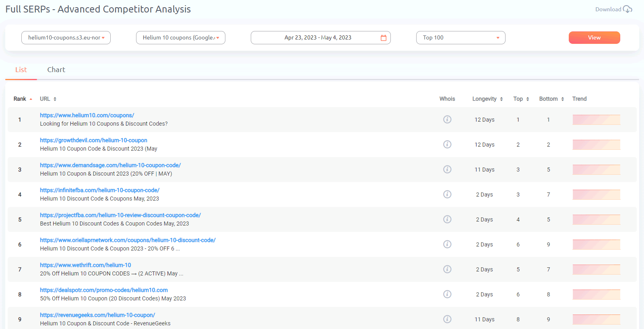This screenshot has height=329, width=644.
Task: Click the Download cloud icon
Action: tap(627, 9)
